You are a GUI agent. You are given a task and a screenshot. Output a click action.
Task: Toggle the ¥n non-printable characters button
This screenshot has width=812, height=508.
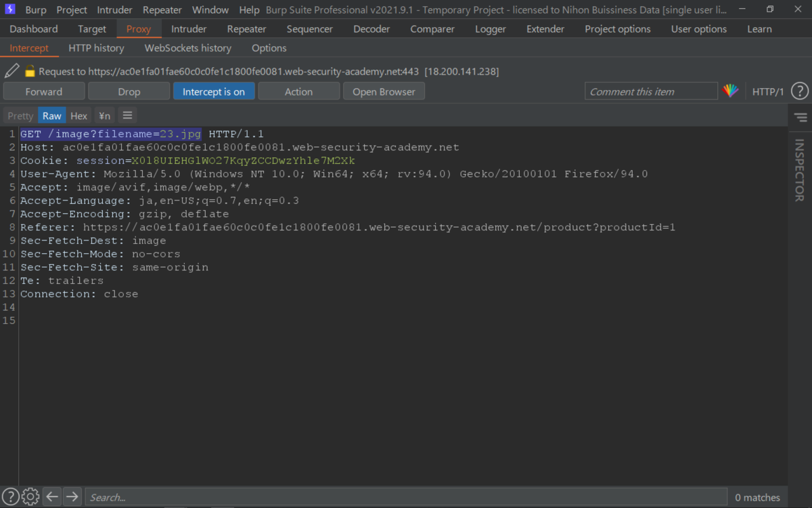(104, 116)
